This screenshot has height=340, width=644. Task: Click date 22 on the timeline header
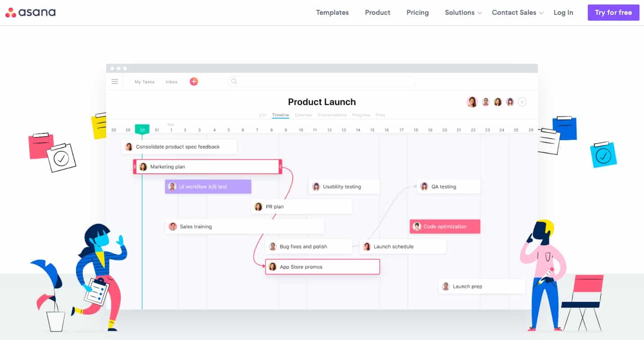473,130
